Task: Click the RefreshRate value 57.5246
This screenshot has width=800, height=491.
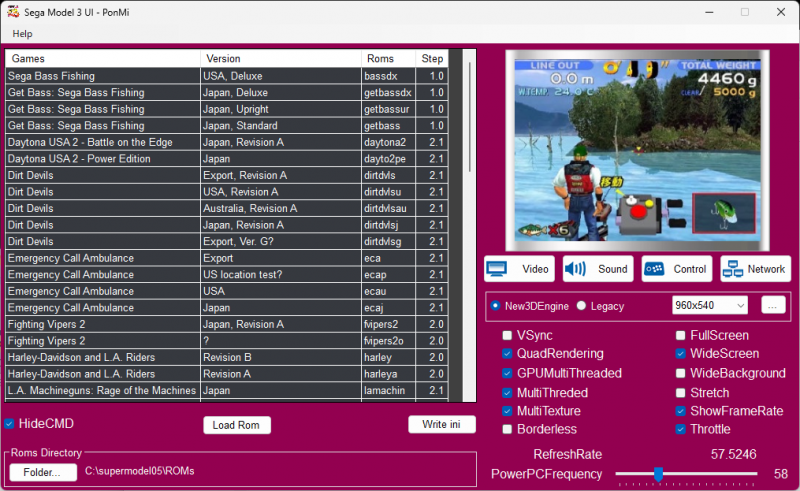Action: click(x=733, y=454)
